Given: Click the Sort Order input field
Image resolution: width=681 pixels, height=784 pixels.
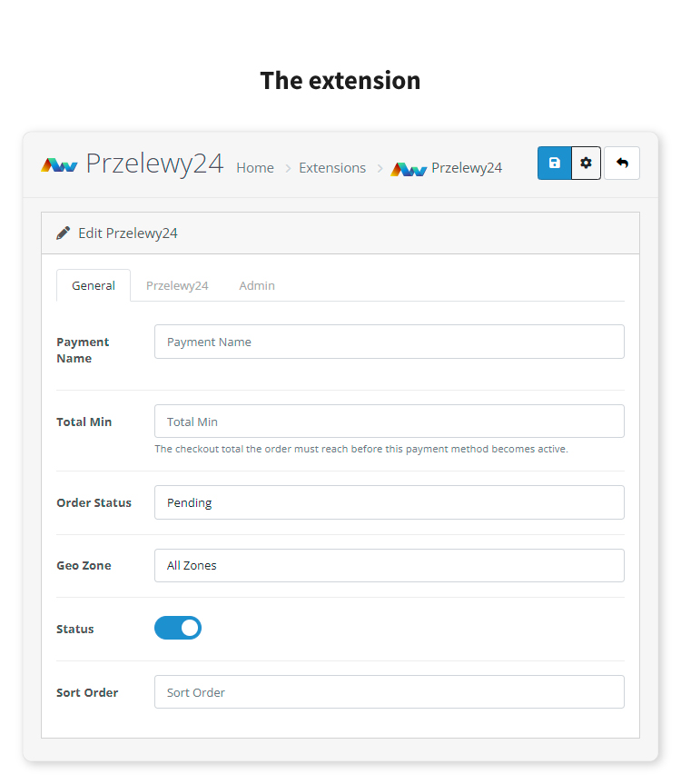Looking at the screenshot, I should coord(389,691).
